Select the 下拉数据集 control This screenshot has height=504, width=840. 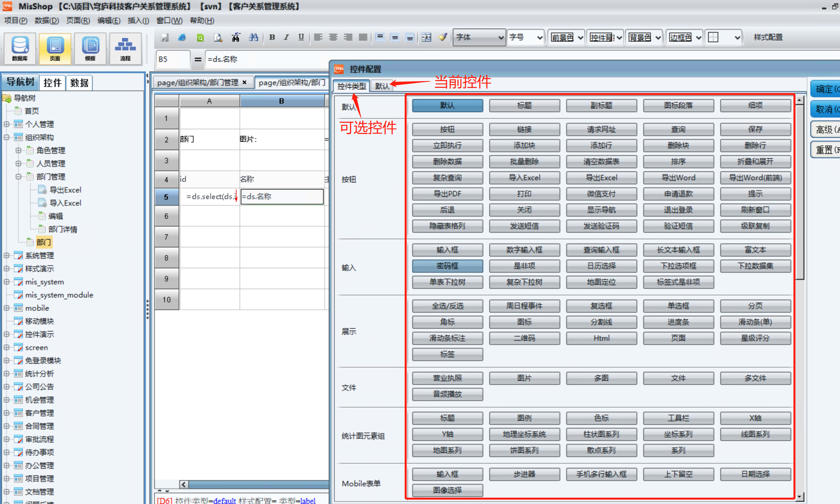[x=755, y=266]
